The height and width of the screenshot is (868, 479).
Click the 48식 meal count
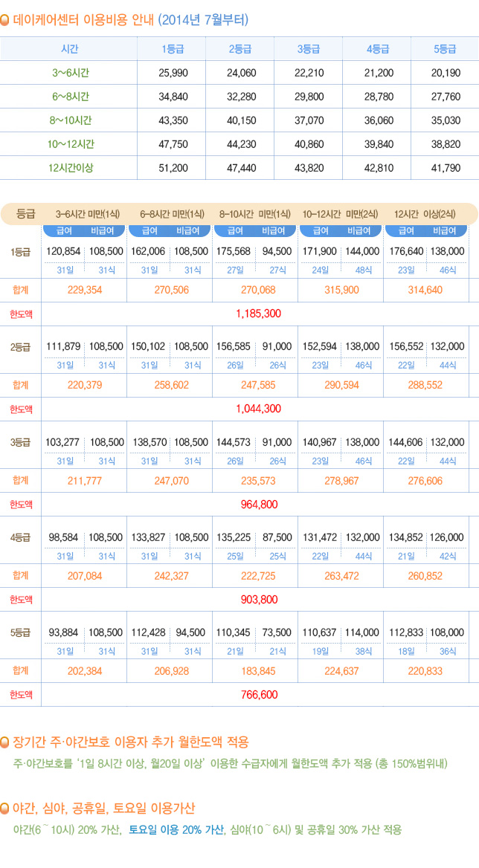(x=364, y=271)
